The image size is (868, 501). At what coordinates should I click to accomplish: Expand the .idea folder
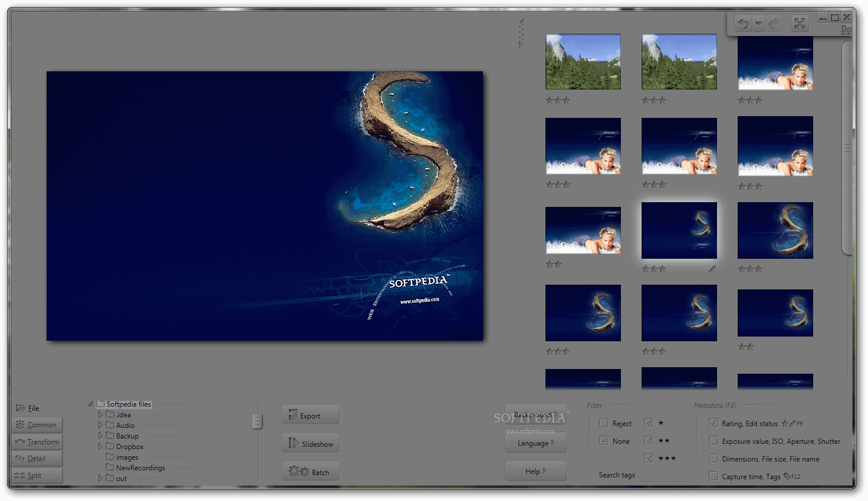pos(100,414)
